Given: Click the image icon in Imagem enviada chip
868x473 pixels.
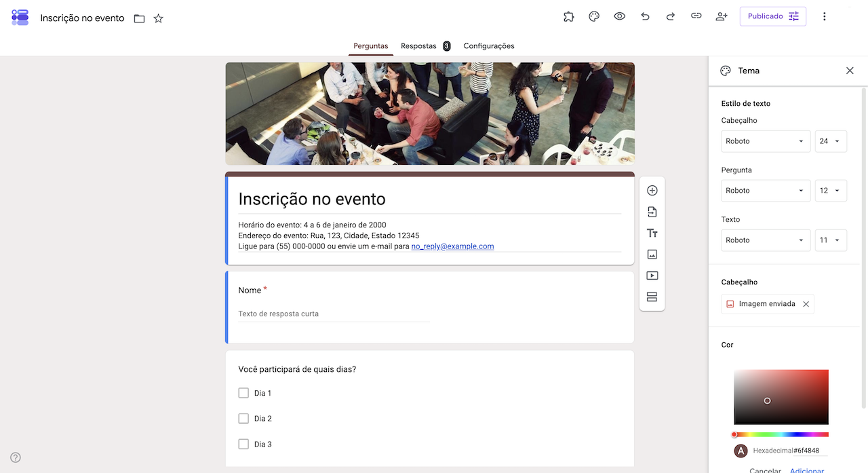Looking at the screenshot, I should [x=730, y=304].
